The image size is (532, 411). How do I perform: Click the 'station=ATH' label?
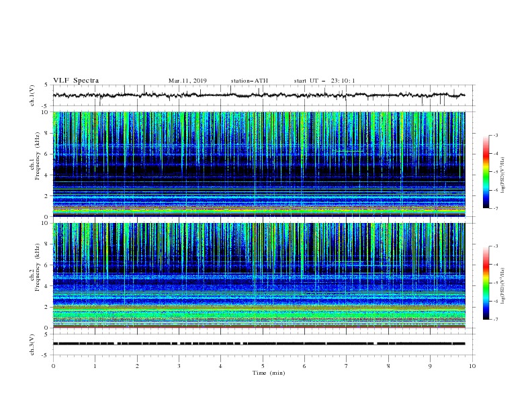coord(249,81)
